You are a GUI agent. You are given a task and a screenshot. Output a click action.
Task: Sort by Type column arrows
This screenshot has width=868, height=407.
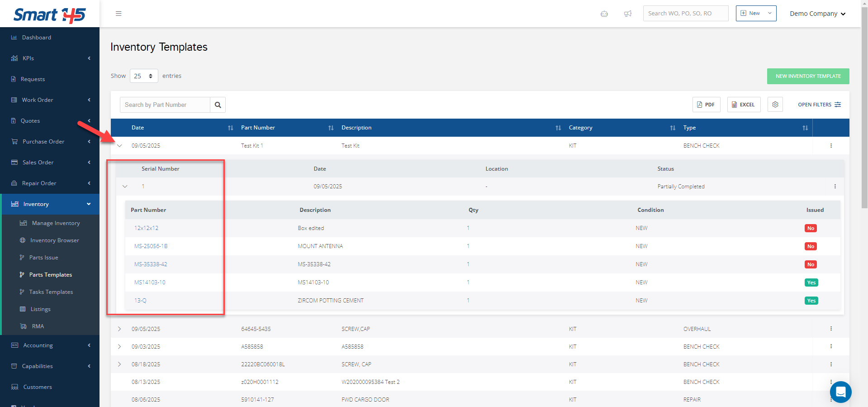(805, 128)
